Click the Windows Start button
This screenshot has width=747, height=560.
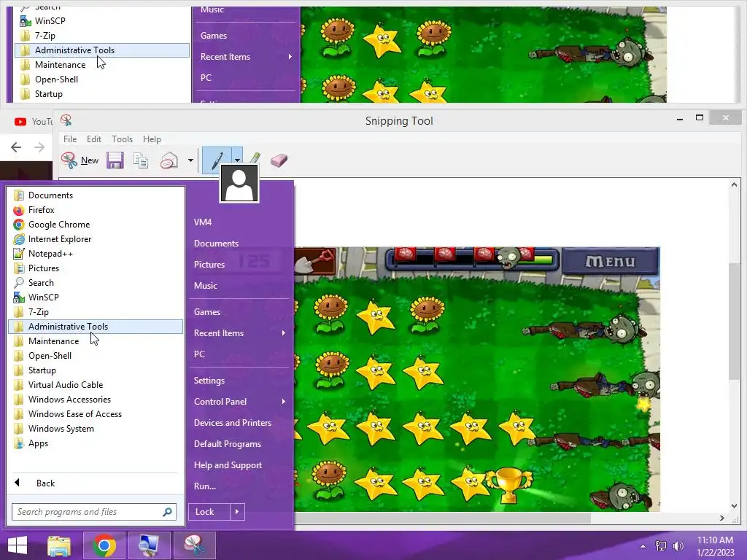(18, 545)
